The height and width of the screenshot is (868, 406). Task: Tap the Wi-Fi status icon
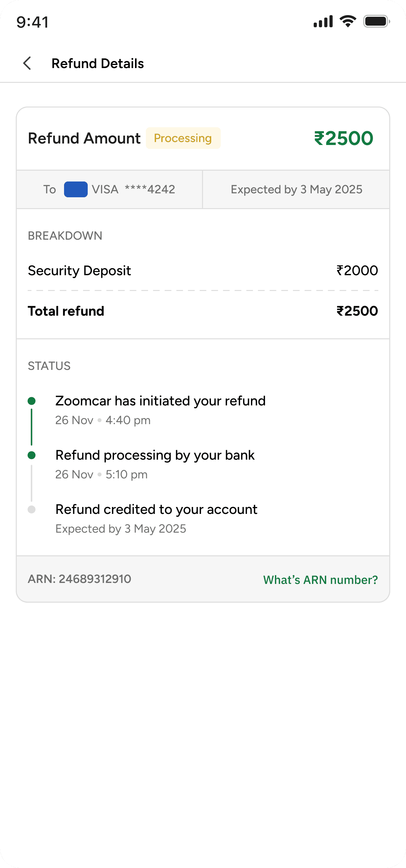click(348, 22)
